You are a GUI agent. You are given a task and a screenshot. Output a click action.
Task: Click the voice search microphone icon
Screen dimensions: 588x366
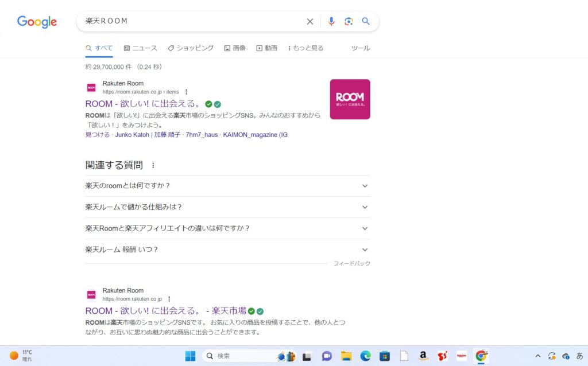(331, 21)
